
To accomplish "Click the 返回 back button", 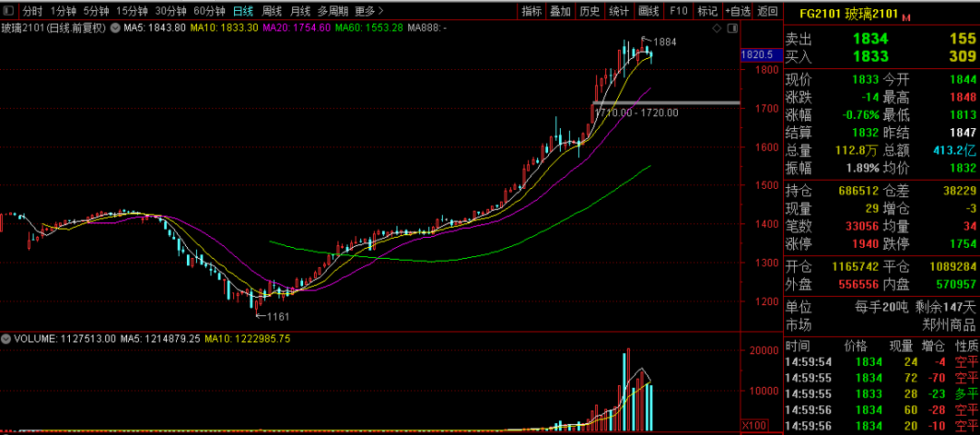I will click(768, 11).
